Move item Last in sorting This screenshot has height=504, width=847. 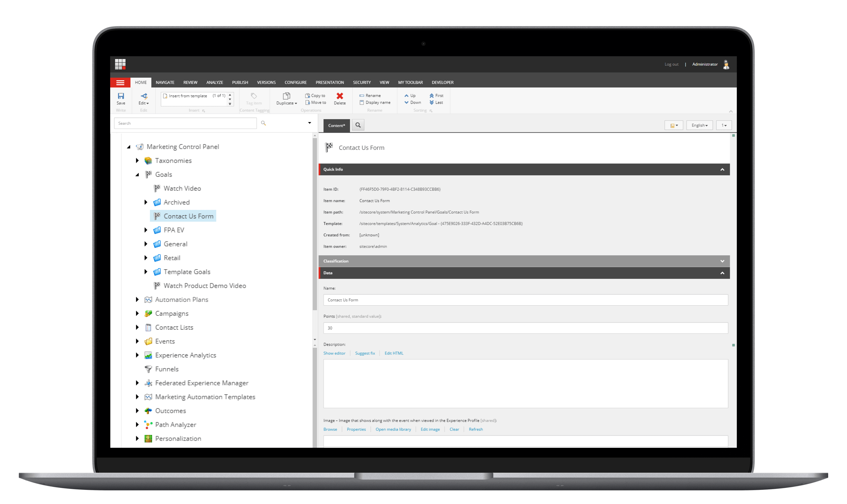(x=436, y=103)
